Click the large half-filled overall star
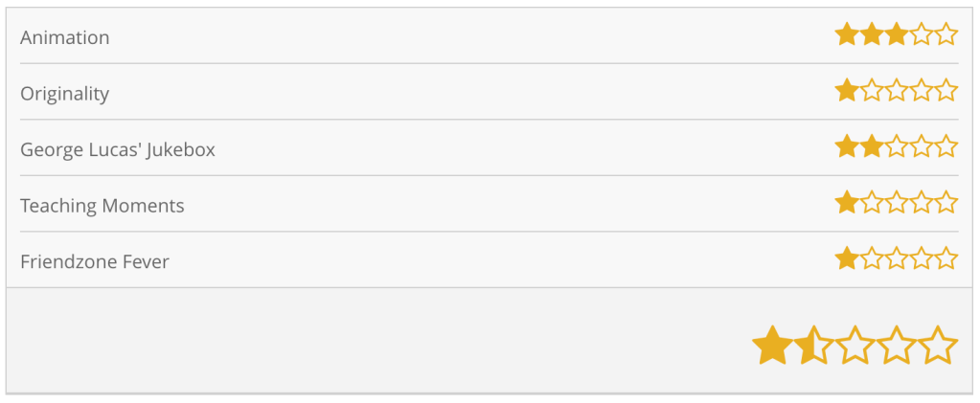This screenshot has width=980, height=403. click(x=813, y=346)
